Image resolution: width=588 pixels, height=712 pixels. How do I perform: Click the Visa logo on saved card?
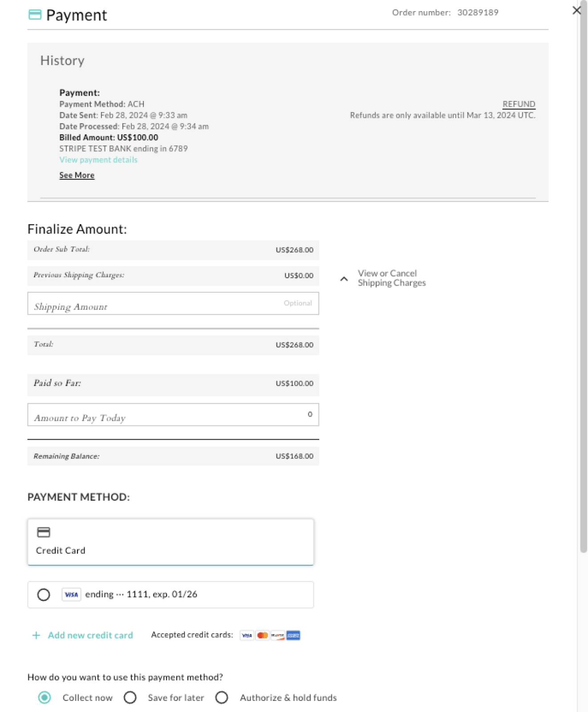(x=71, y=595)
